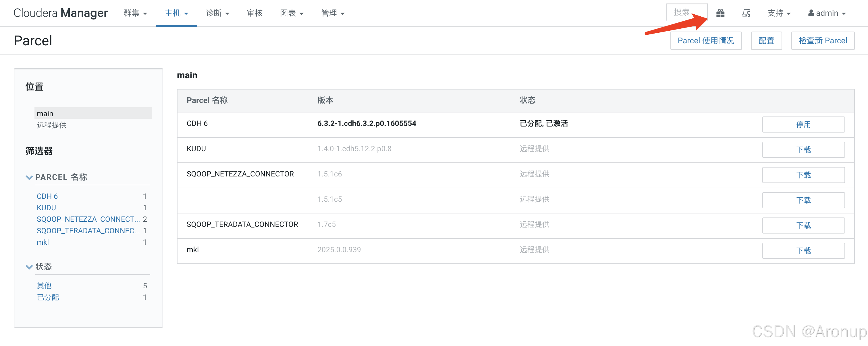Viewport: 868px width, 346px height.
Task: Open the 群集 clusters menu
Action: [135, 13]
